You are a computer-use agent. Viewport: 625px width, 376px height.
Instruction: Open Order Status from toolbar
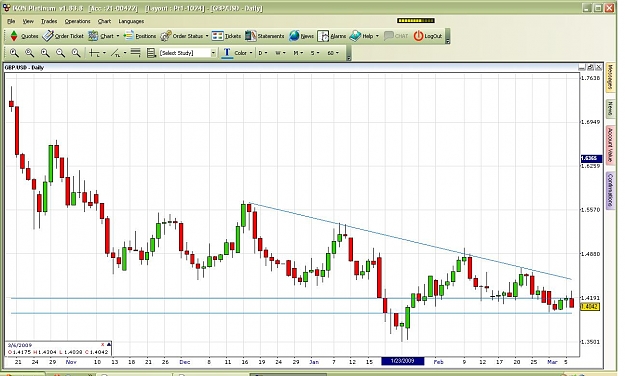(182, 36)
